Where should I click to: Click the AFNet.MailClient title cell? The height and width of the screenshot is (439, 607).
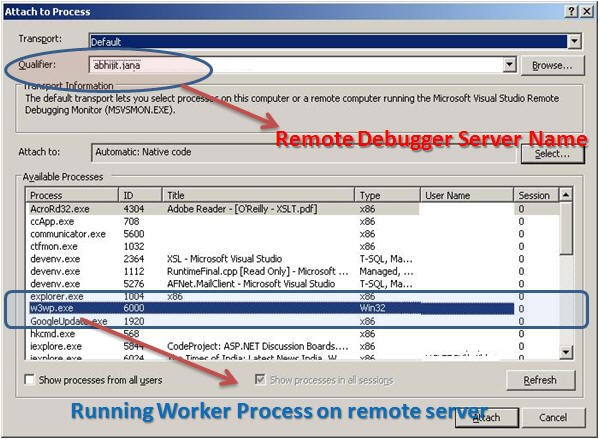pos(251,284)
